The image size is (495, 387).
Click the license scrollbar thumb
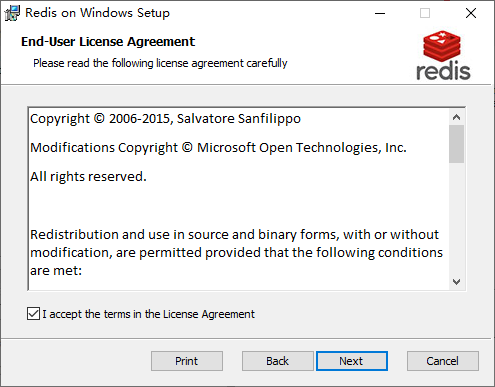pyautogui.click(x=456, y=144)
